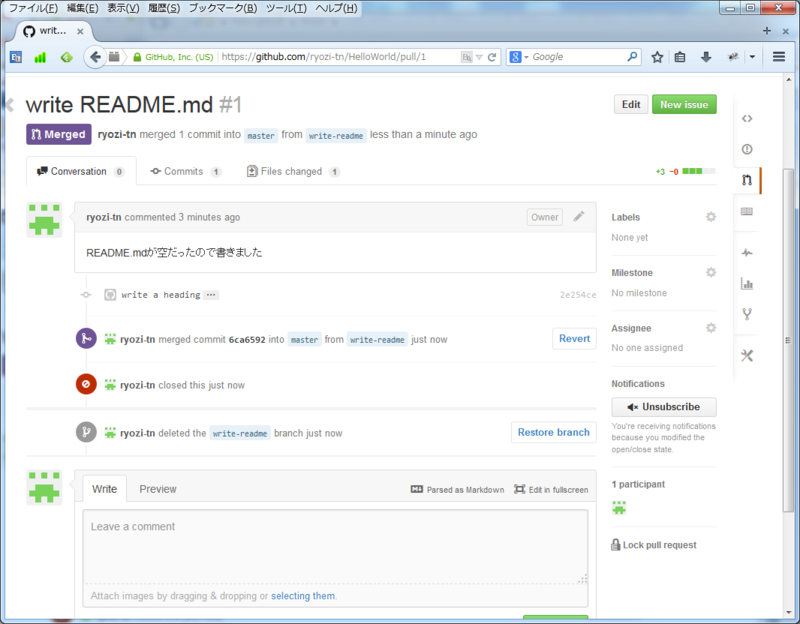This screenshot has height=624, width=800.
Task: Open the Issues icon in repository sidebar
Action: pos(747,149)
